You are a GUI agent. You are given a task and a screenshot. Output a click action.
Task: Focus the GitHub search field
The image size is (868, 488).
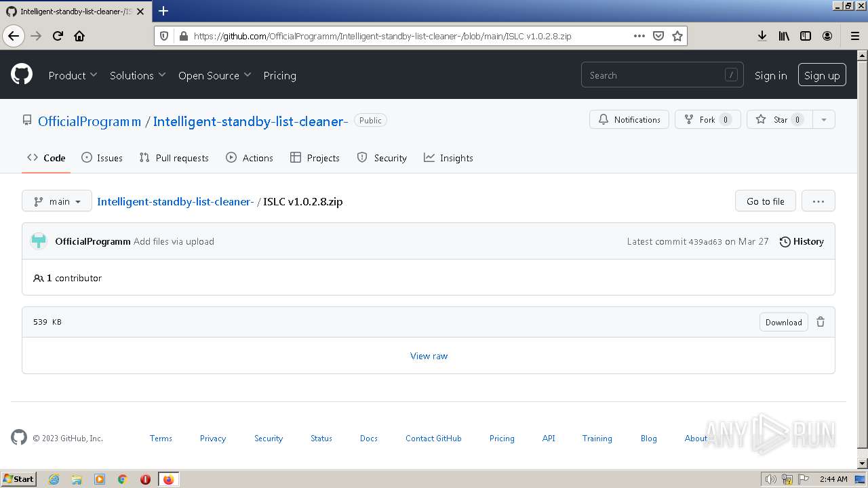662,75
